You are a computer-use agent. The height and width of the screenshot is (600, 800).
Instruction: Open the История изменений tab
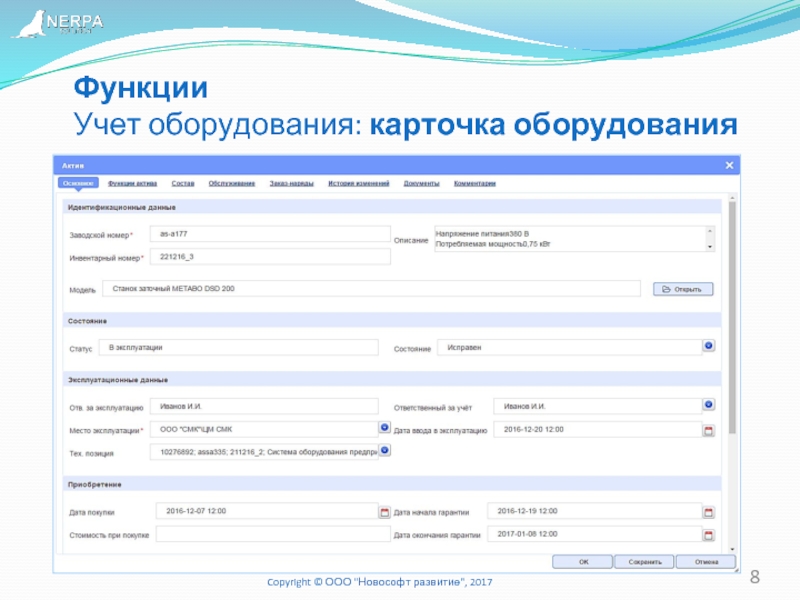coord(359,184)
